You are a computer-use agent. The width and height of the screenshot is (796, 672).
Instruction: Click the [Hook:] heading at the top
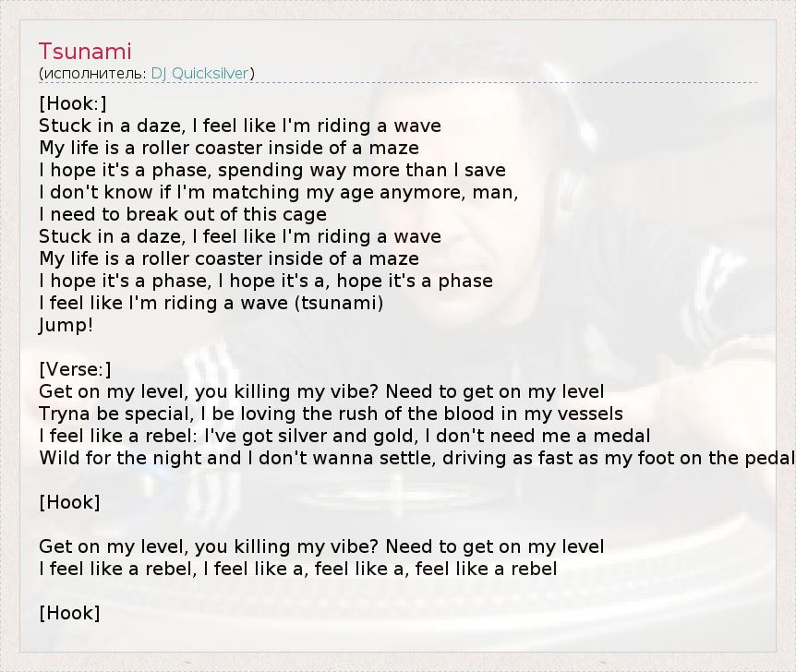coord(73,103)
